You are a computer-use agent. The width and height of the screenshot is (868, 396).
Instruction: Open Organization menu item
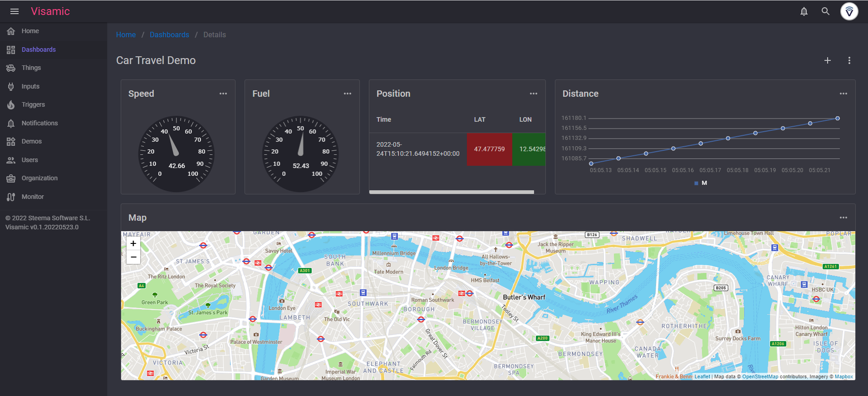point(39,178)
